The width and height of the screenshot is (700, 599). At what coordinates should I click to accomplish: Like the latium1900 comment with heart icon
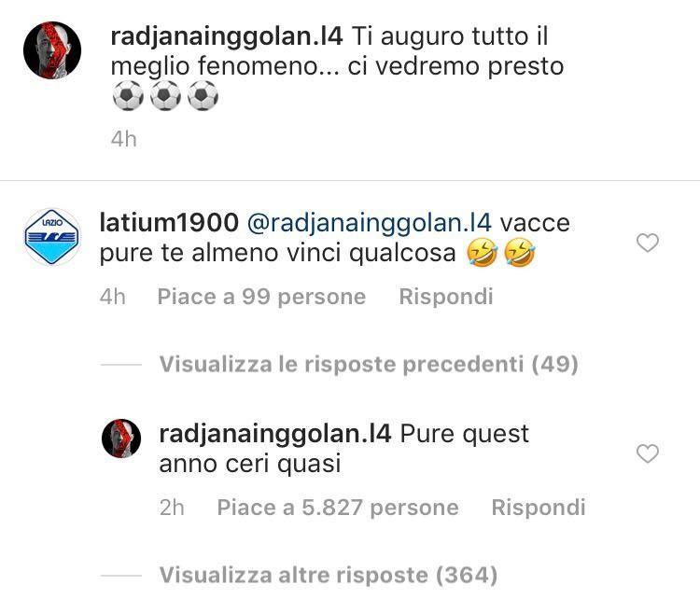tap(648, 244)
